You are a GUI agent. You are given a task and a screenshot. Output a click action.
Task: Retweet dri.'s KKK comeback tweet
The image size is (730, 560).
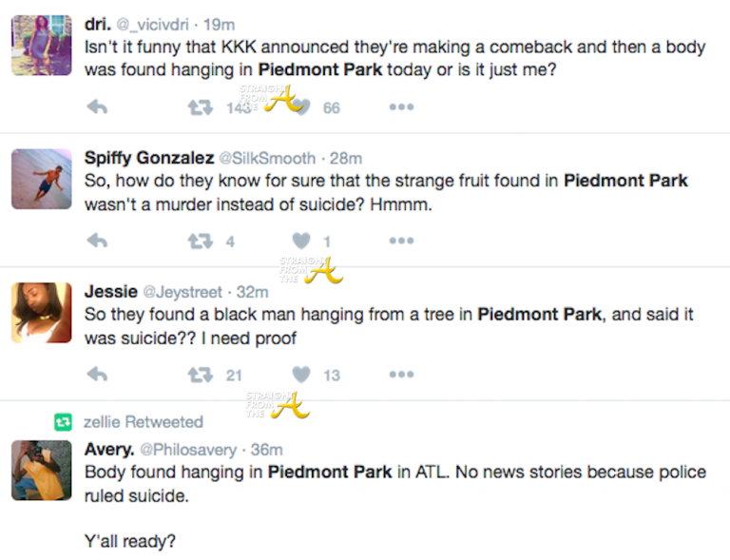(x=200, y=107)
